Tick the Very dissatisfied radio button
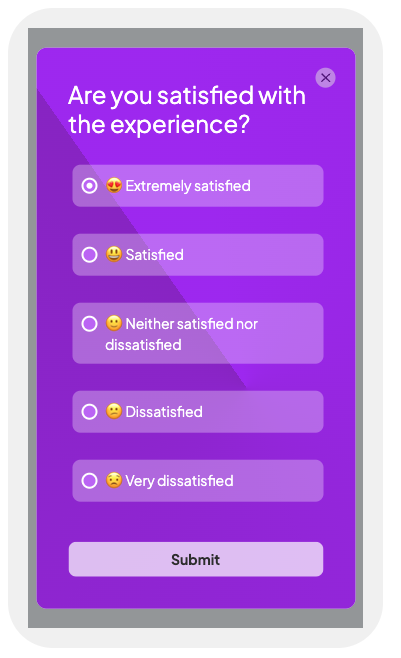This screenshot has width=401, height=658. pyautogui.click(x=89, y=480)
